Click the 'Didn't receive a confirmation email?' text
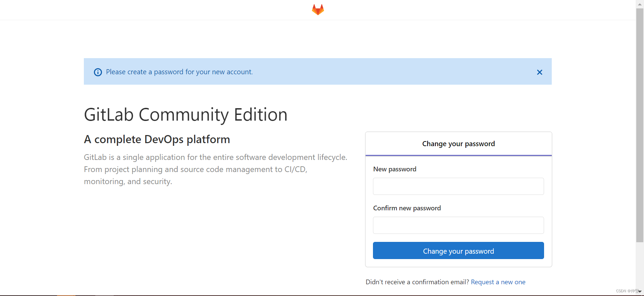 [x=417, y=282]
